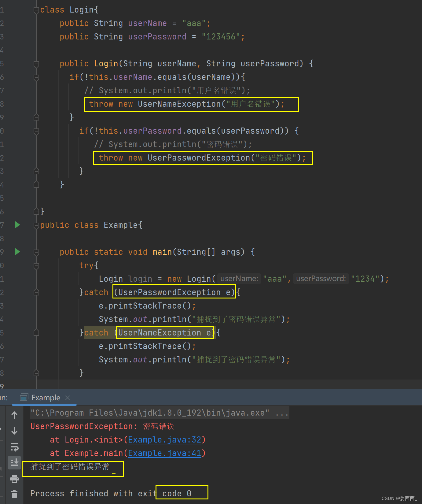Screen dimensions: 422x504
Task: Click the try keyword
Action: coord(86,265)
